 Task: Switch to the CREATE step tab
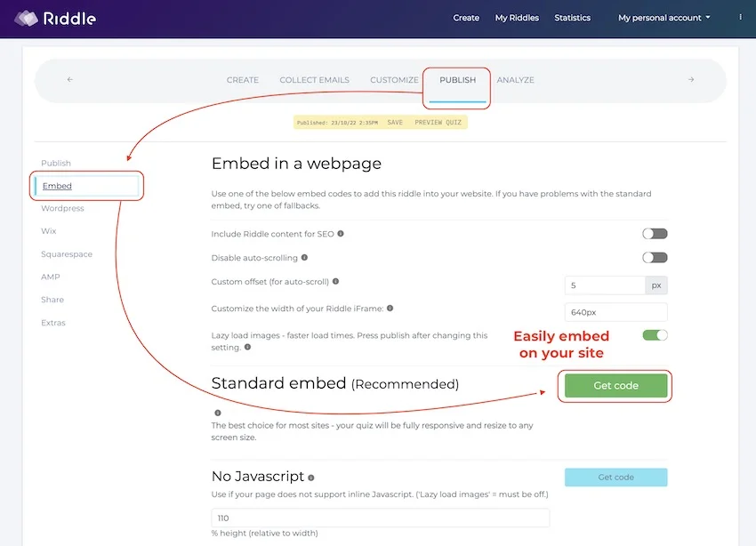(243, 80)
